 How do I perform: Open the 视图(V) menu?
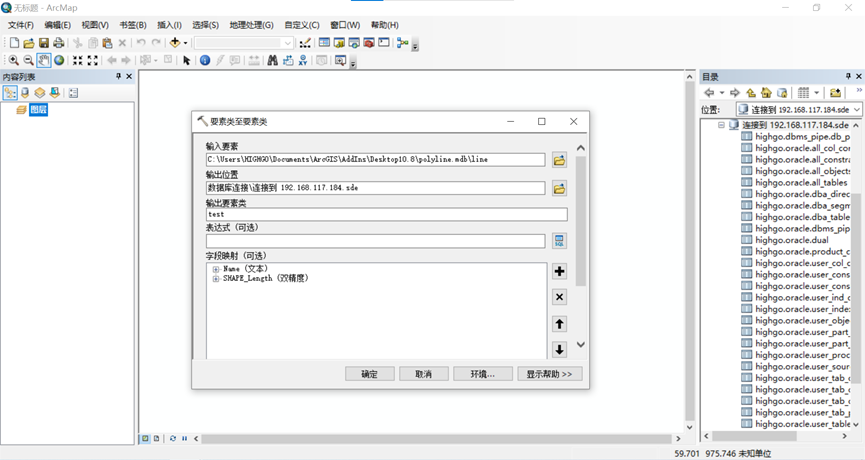point(95,25)
